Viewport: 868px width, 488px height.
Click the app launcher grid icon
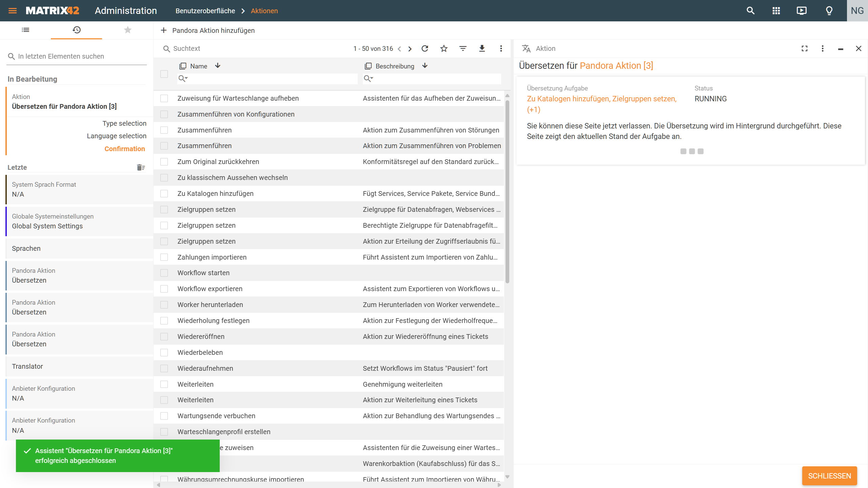(776, 11)
